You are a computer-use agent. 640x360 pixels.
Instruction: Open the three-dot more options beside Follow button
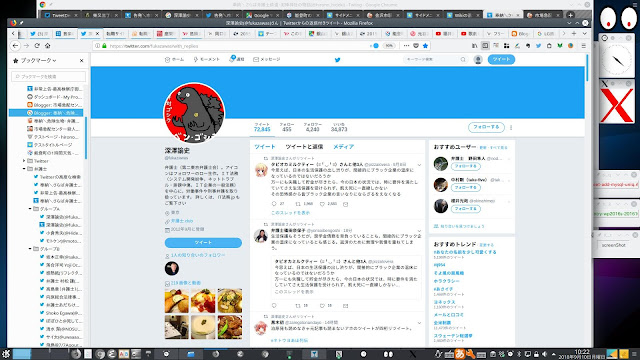(x=511, y=127)
